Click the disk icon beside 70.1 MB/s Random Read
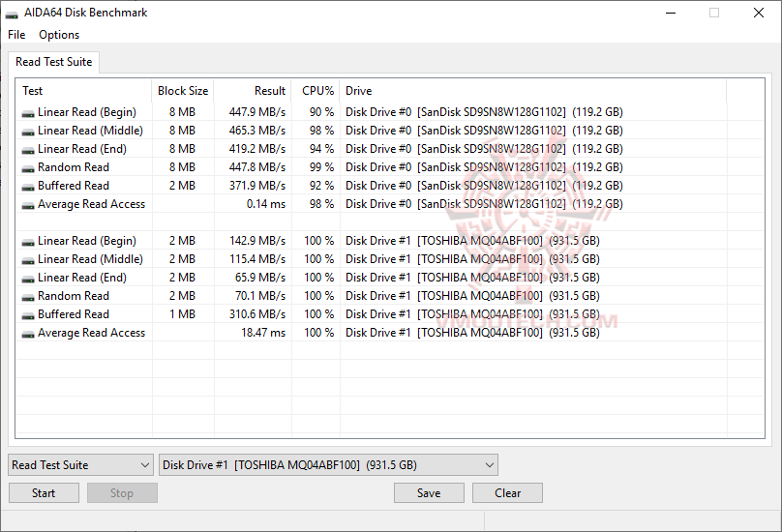782x532 pixels. pyautogui.click(x=28, y=298)
